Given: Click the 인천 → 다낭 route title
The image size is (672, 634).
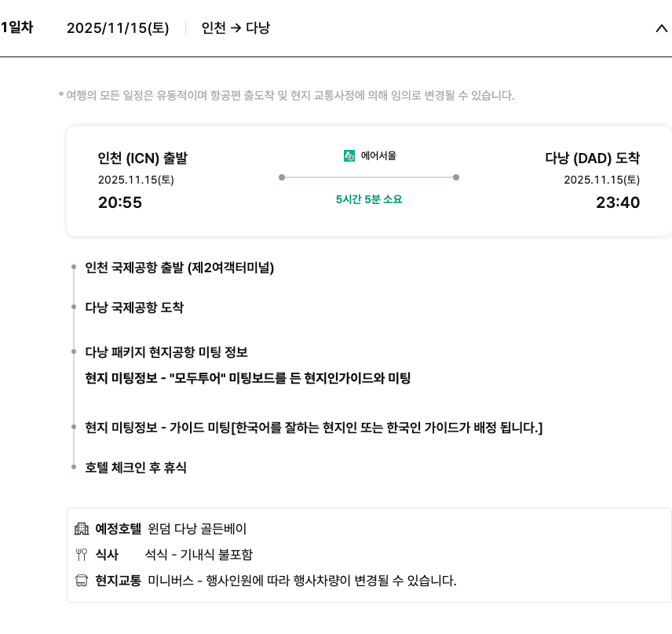Looking at the screenshot, I should click(x=236, y=28).
